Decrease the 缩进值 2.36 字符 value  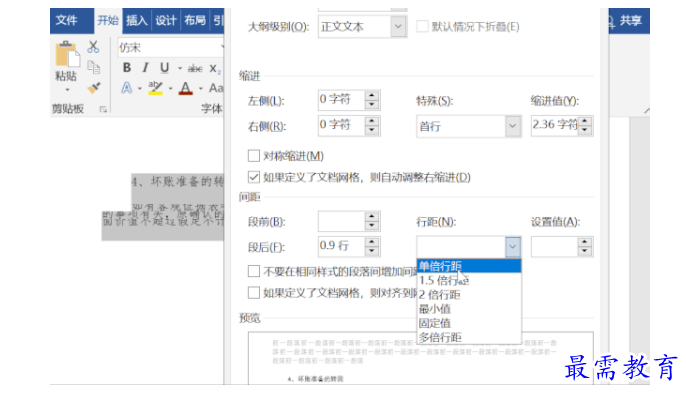pos(585,130)
